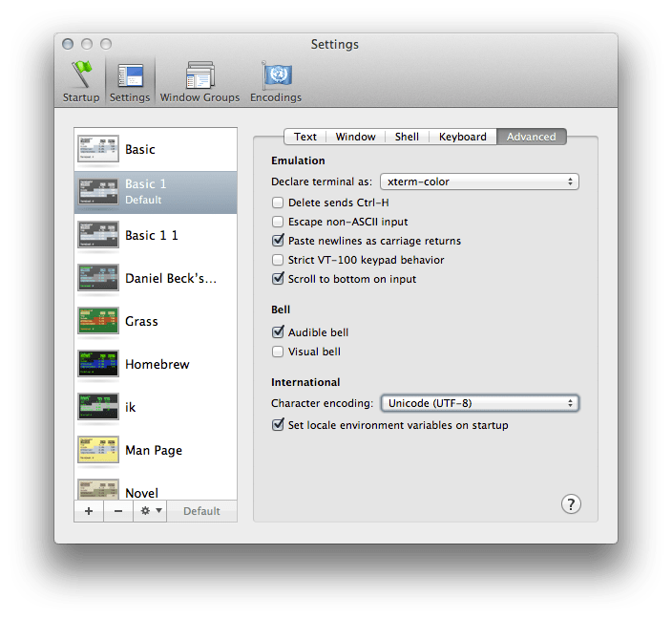Enable the Visual bell checkbox

pos(278,352)
